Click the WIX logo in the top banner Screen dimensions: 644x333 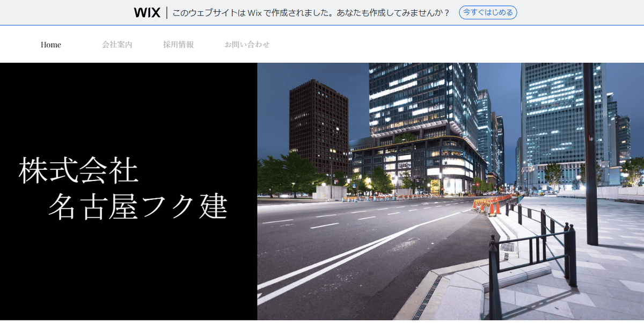(146, 12)
